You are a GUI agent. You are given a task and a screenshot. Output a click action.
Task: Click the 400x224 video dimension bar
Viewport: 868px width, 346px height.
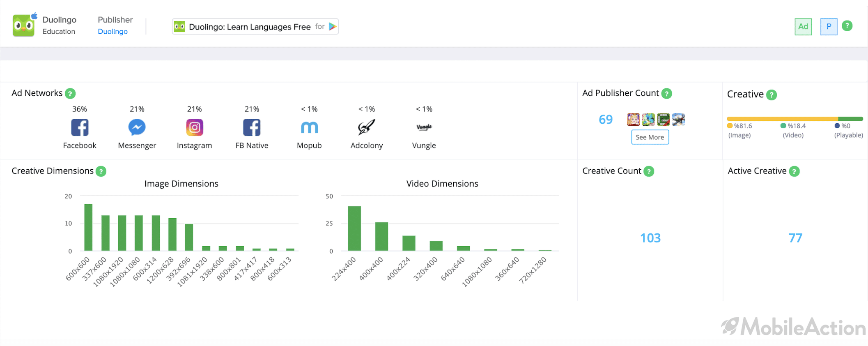[x=409, y=243]
